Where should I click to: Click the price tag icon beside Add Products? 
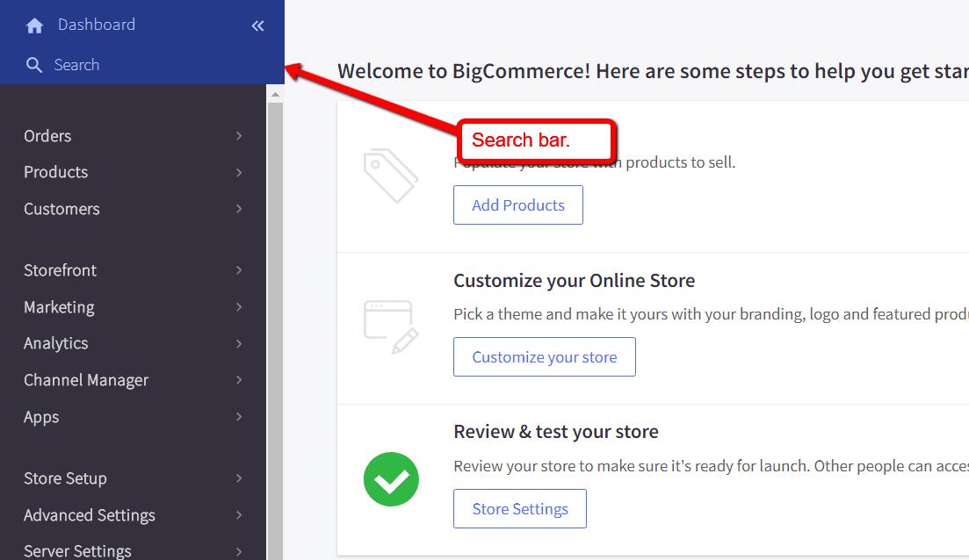[x=391, y=175]
